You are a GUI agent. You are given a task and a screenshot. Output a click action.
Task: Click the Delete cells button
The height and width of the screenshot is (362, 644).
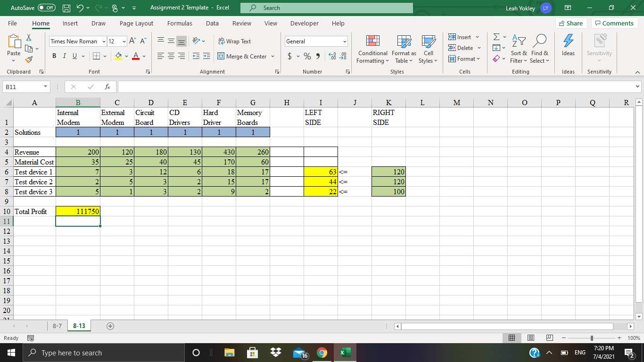[x=461, y=48]
